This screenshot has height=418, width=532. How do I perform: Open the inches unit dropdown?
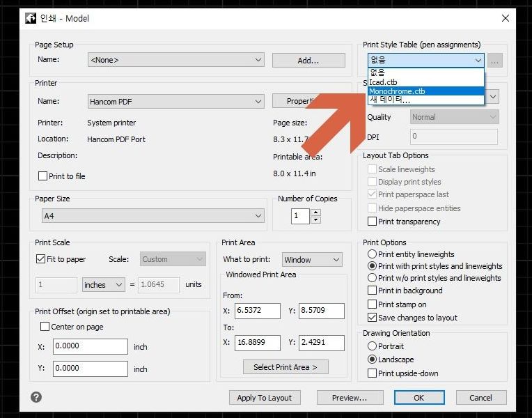tap(104, 284)
